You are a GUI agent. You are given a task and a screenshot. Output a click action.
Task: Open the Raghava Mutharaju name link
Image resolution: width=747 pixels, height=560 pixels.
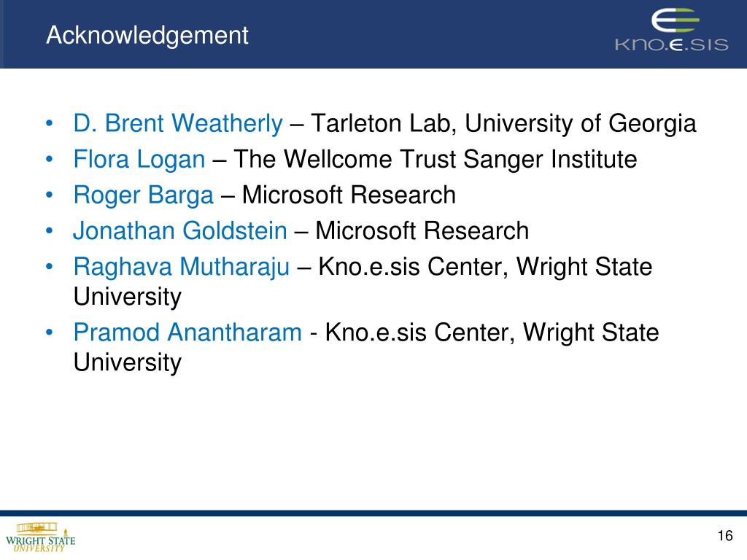click(x=182, y=267)
